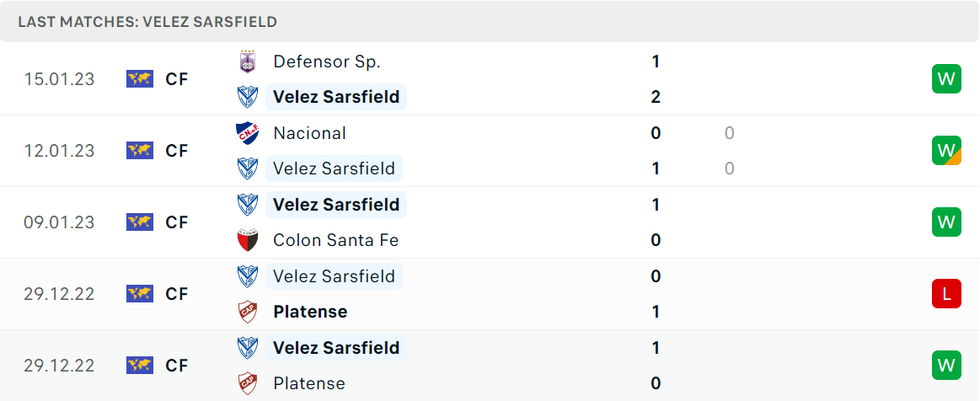980x401 pixels.
Task: Click the Velez Sarsfield crest in the 15.01.23 match
Action: tap(248, 97)
